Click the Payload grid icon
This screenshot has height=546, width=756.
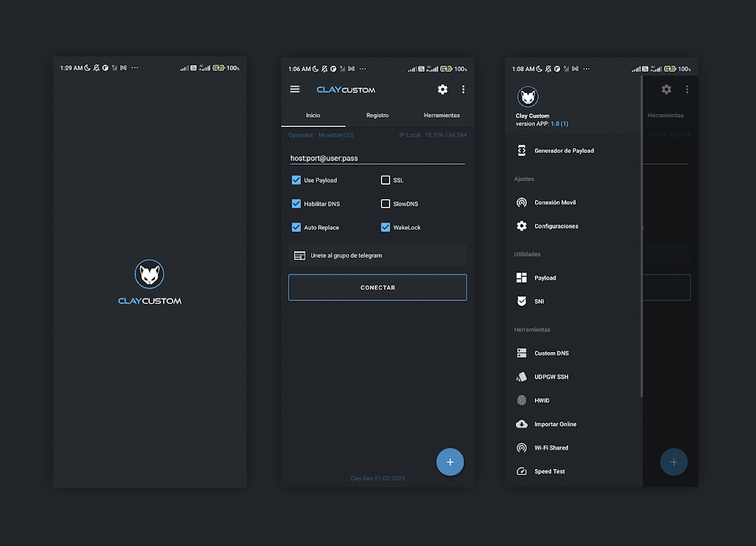pyautogui.click(x=522, y=278)
